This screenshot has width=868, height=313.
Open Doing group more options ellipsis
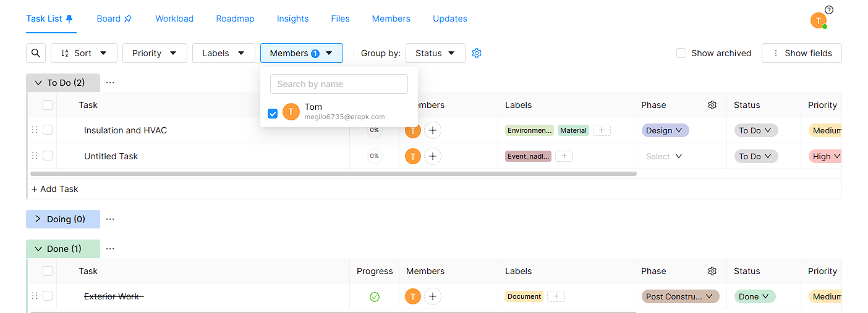[110, 219]
